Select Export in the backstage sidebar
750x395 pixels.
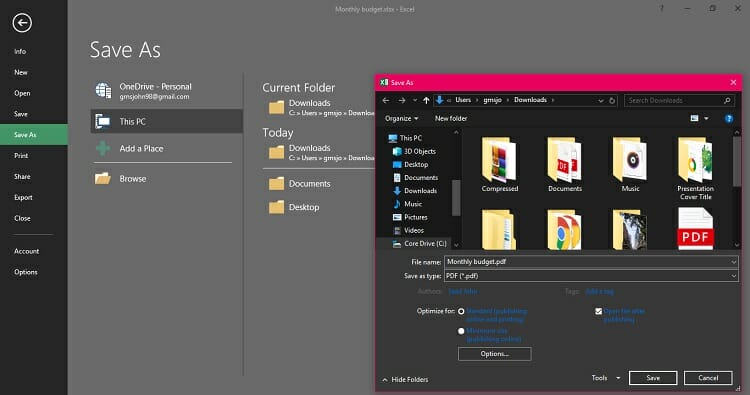[x=23, y=198]
